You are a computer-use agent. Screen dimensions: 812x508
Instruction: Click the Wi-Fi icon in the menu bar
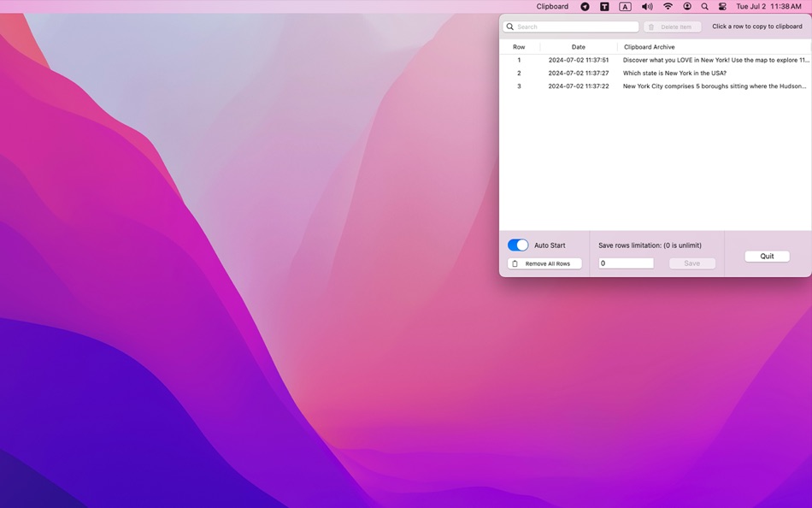667,6
